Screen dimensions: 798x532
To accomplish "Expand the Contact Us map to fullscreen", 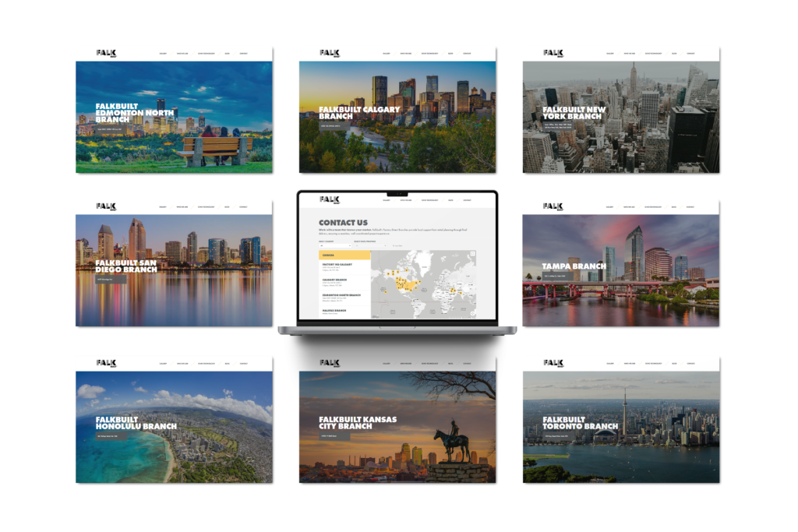I will click(x=472, y=253).
